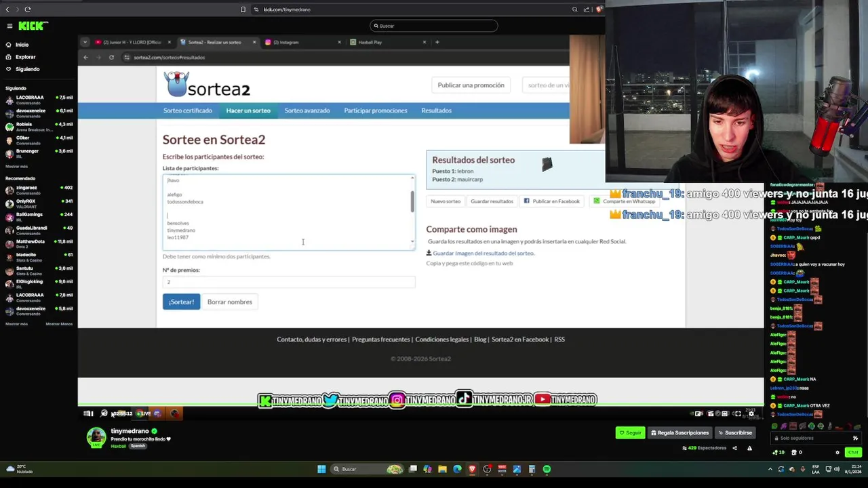Open Resultados menu item
The height and width of the screenshot is (488, 868).
[436, 110]
